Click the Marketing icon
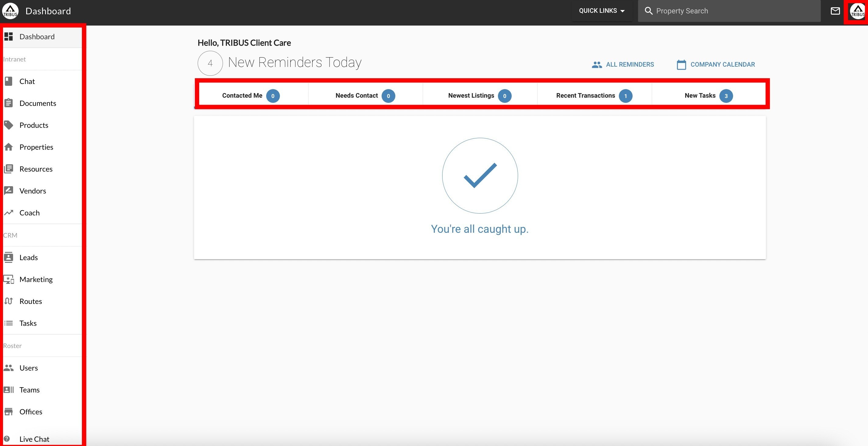The image size is (868, 446). pyautogui.click(x=9, y=279)
